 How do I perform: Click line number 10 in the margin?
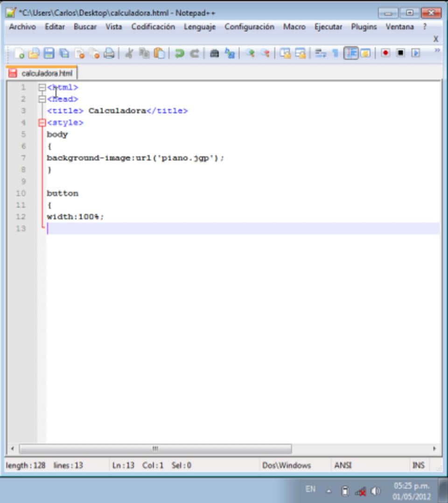tap(21, 193)
